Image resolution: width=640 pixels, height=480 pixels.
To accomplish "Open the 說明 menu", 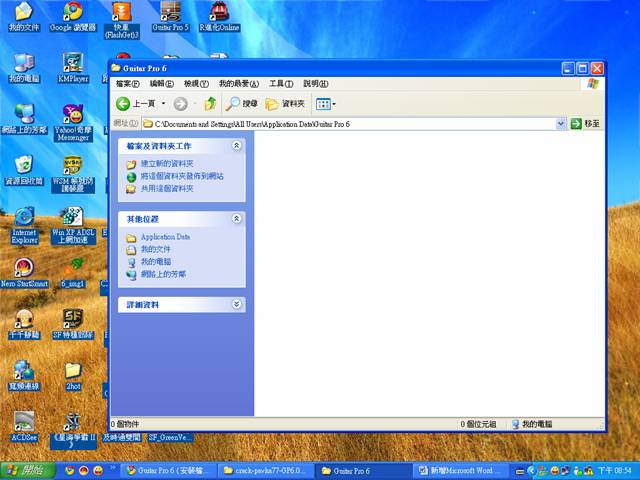I will [316, 84].
